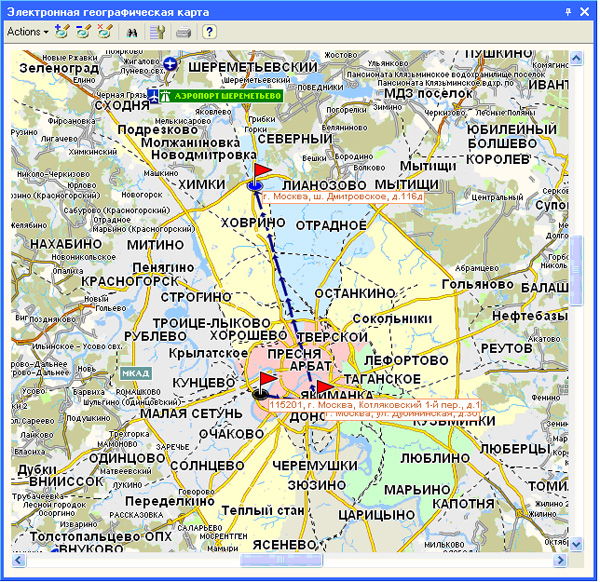Click the edit map object icon (minus)
This screenshot has height=582, width=600.
click(83, 32)
